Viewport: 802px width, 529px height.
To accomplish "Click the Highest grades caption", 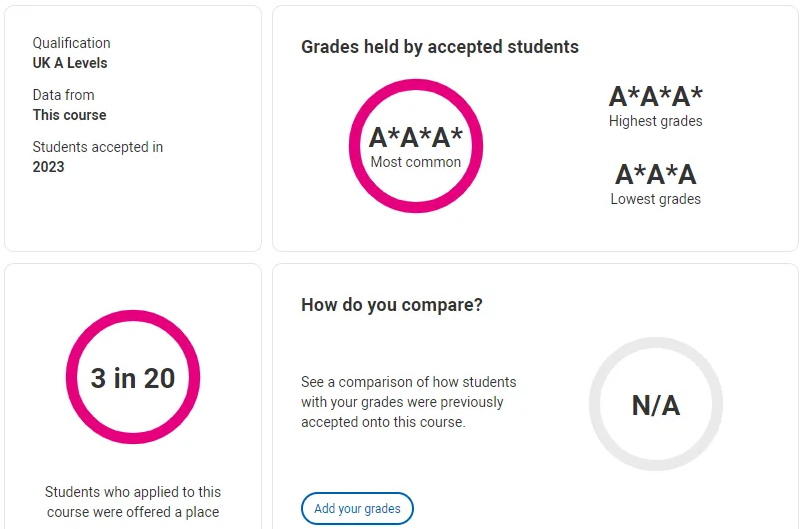I will tap(656, 121).
